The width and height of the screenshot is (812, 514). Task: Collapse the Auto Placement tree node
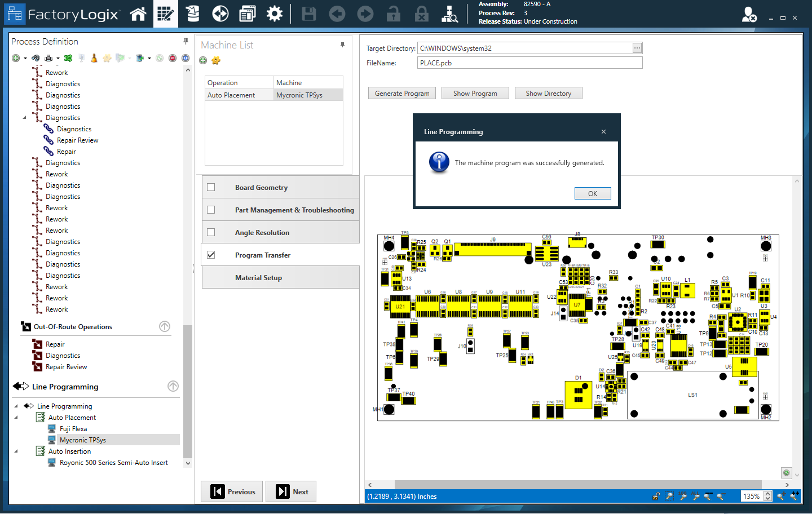pos(16,418)
